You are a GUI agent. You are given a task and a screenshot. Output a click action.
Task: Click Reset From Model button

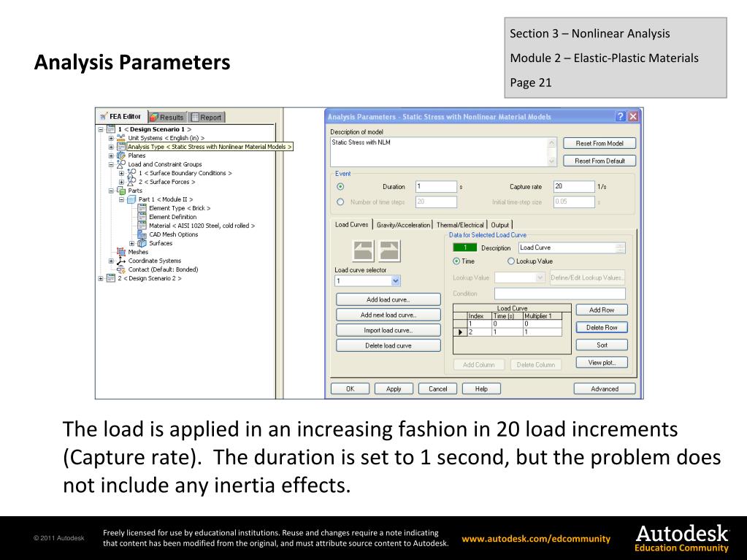click(x=599, y=143)
